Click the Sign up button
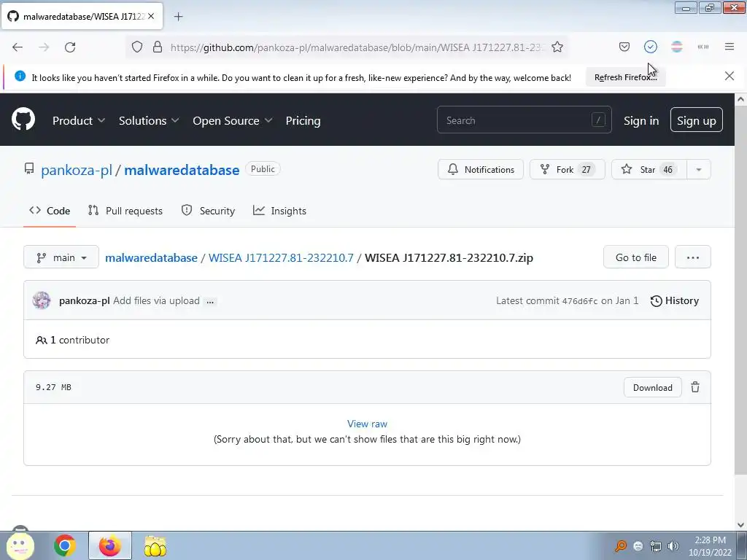The width and height of the screenshot is (747, 560). click(x=696, y=120)
